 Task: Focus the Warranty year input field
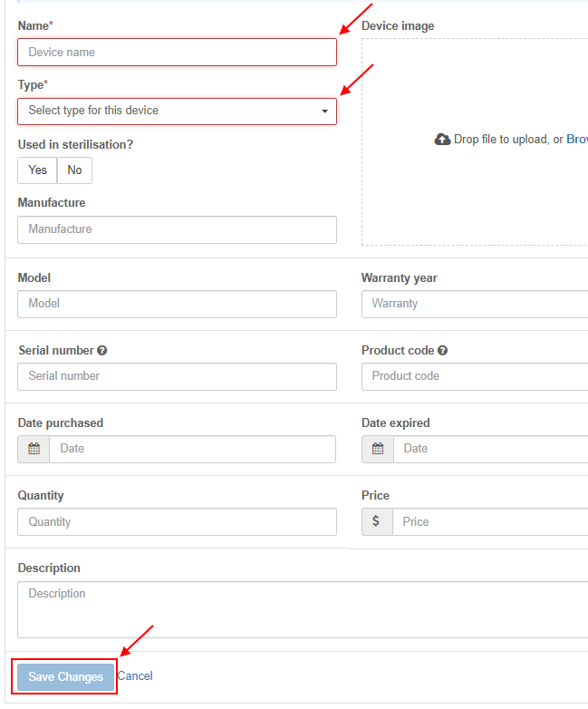475,304
